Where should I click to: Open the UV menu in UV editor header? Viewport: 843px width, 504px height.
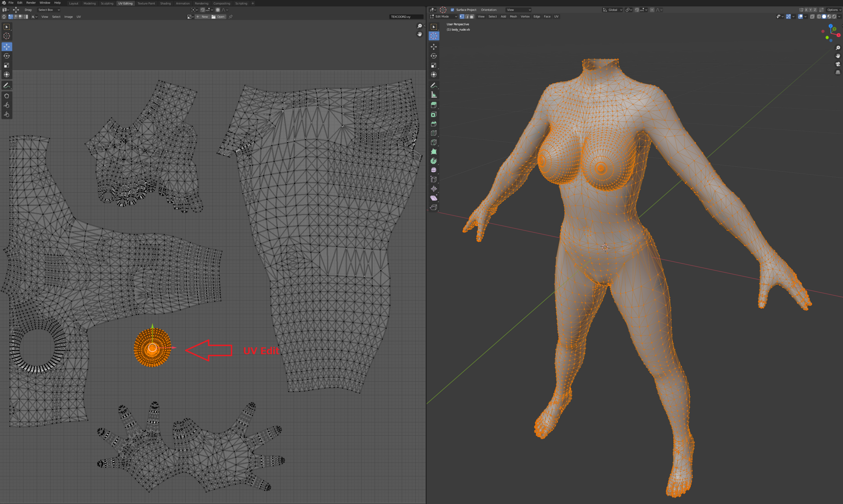click(x=79, y=17)
